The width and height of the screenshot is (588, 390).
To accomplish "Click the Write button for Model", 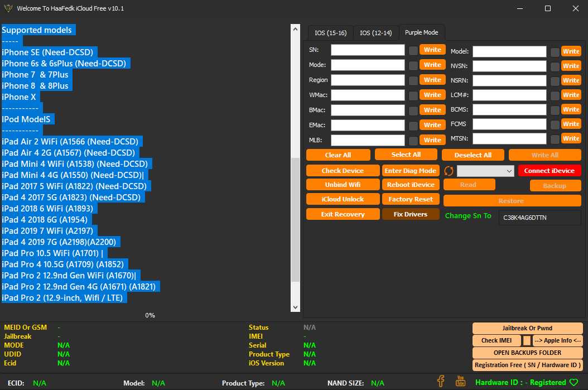I will (571, 51).
